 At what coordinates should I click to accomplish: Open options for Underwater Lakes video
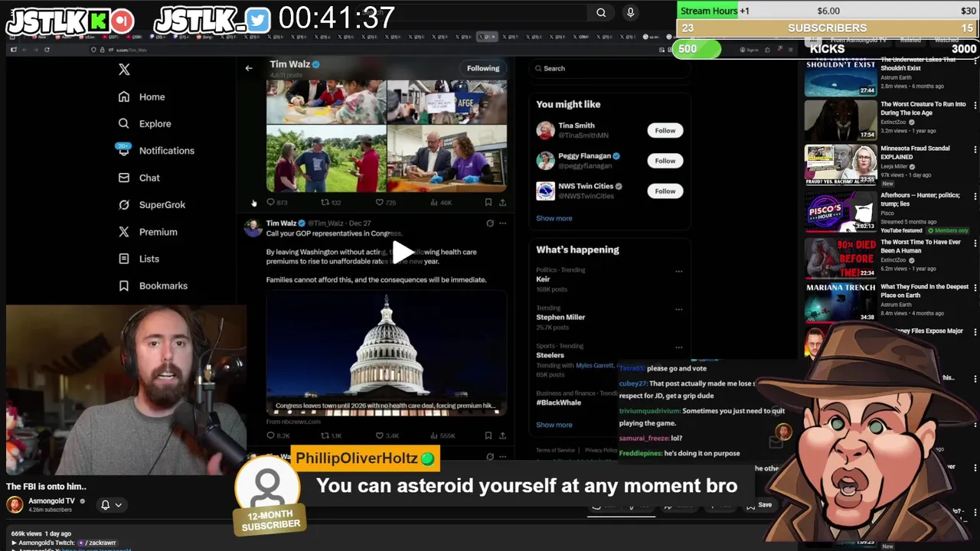[x=975, y=62]
